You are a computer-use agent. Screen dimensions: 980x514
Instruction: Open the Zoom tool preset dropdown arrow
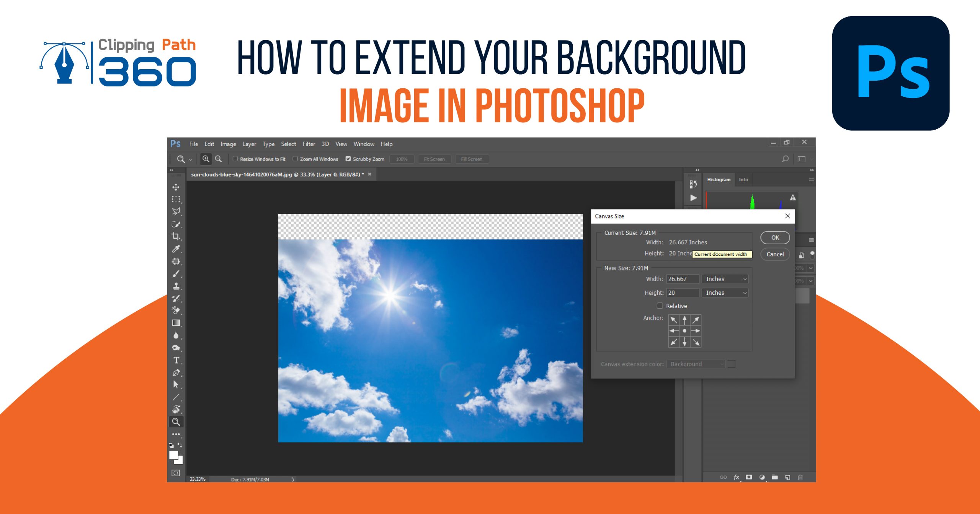190,159
